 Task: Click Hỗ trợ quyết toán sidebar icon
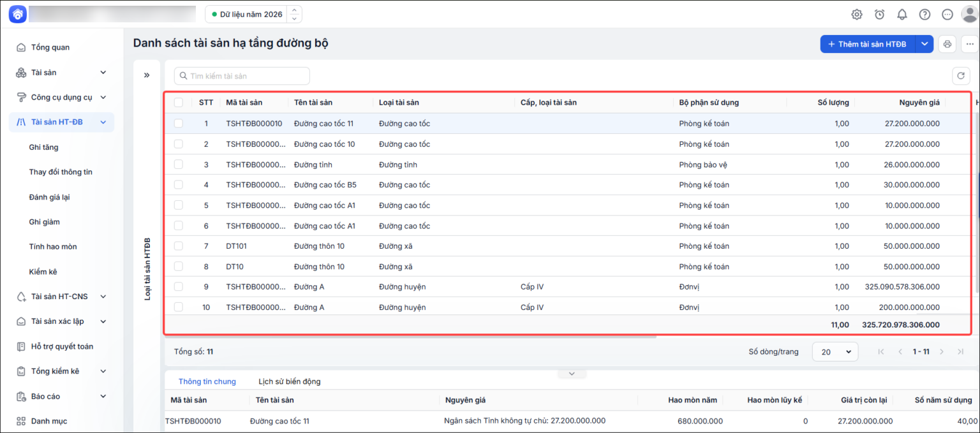(x=21, y=346)
